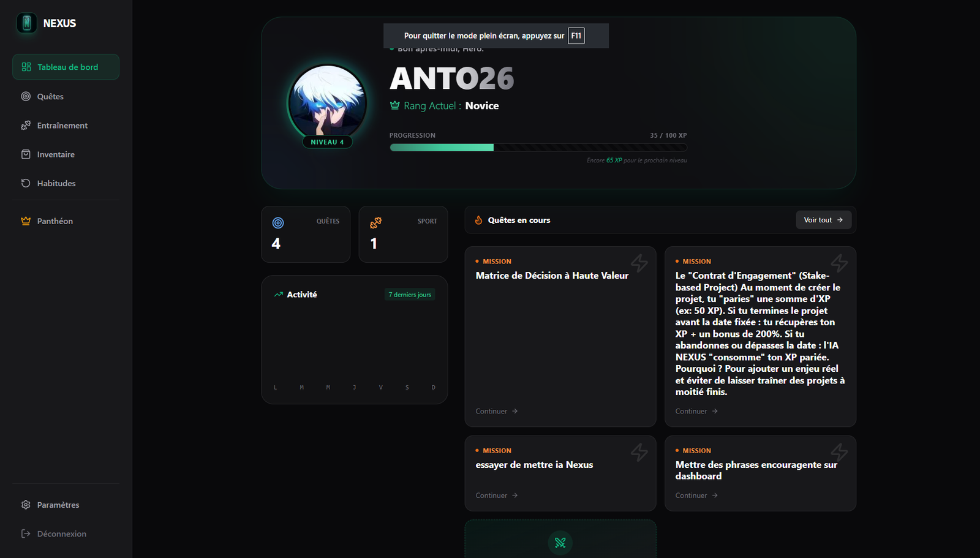Continue the essayer de mettre ia Nexus mission
The image size is (980, 558).
(496, 495)
